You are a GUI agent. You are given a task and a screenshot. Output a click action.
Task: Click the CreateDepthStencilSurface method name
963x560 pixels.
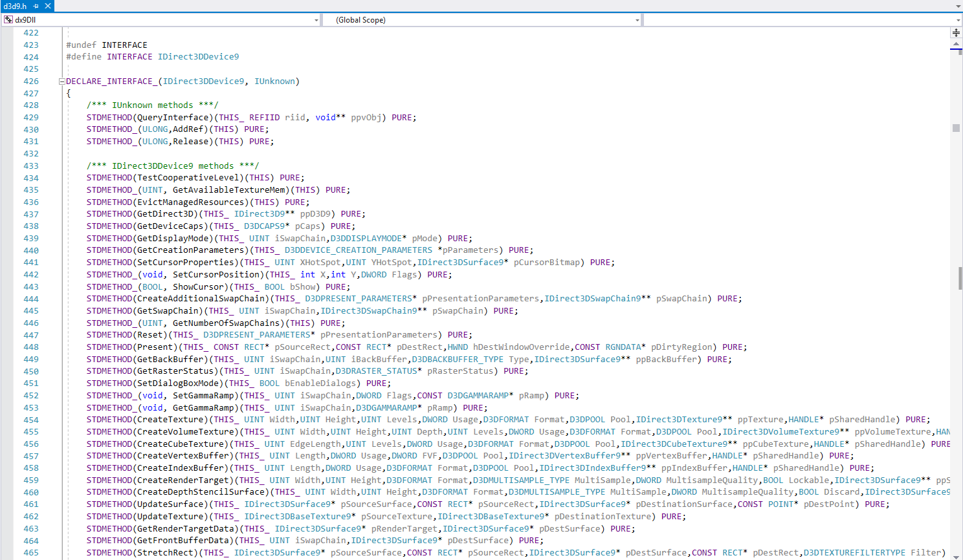(201, 492)
